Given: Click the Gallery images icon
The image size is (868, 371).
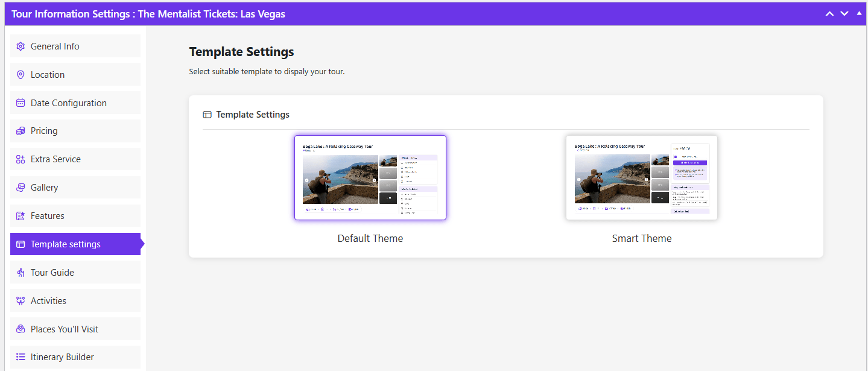Looking at the screenshot, I should 21,188.
